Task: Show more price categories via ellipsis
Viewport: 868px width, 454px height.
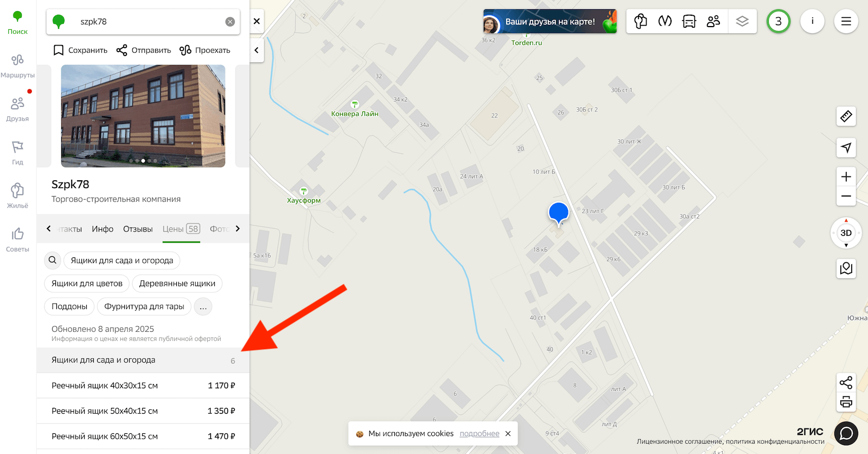Action: click(x=203, y=306)
